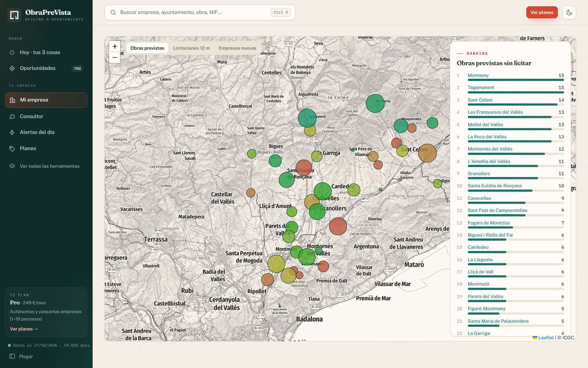Click the Plegar sidebar collapse icon

pos(12,356)
